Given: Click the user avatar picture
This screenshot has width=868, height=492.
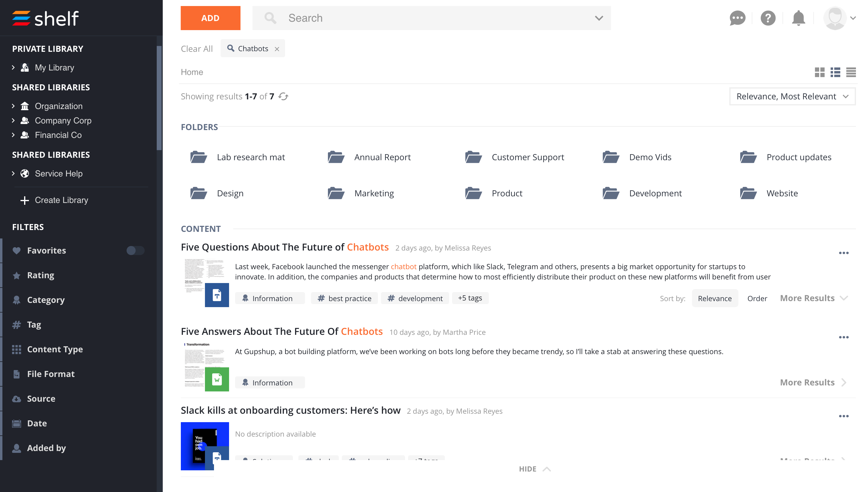Looking at the screenshot, I should tap(835, 18).
